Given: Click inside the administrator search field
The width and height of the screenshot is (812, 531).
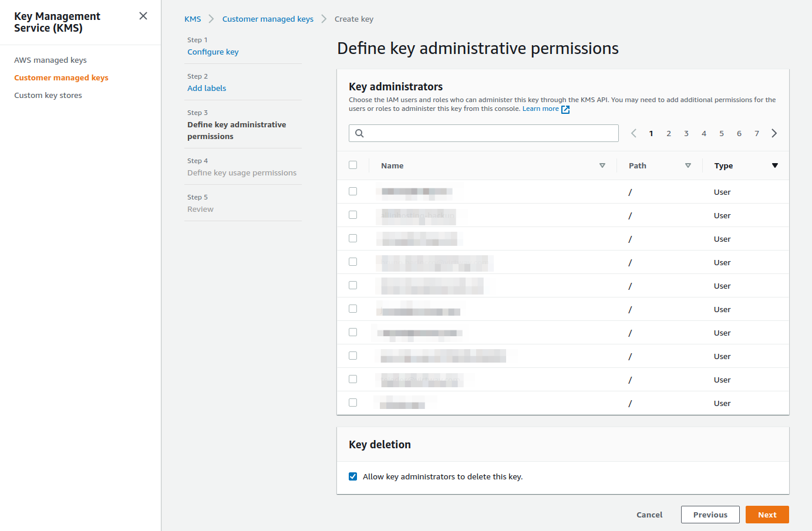Looking at the screenshot, I should click(483, 133).
